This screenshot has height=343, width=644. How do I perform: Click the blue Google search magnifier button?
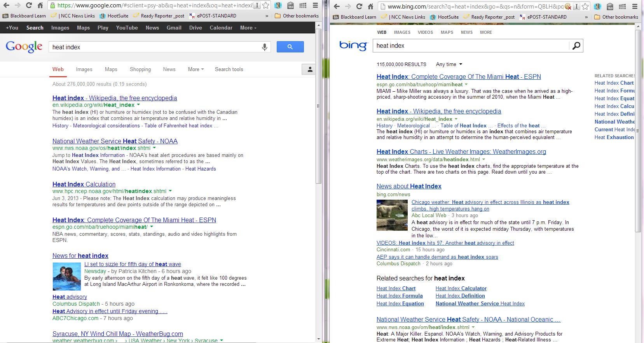click(x=290, y=47)
